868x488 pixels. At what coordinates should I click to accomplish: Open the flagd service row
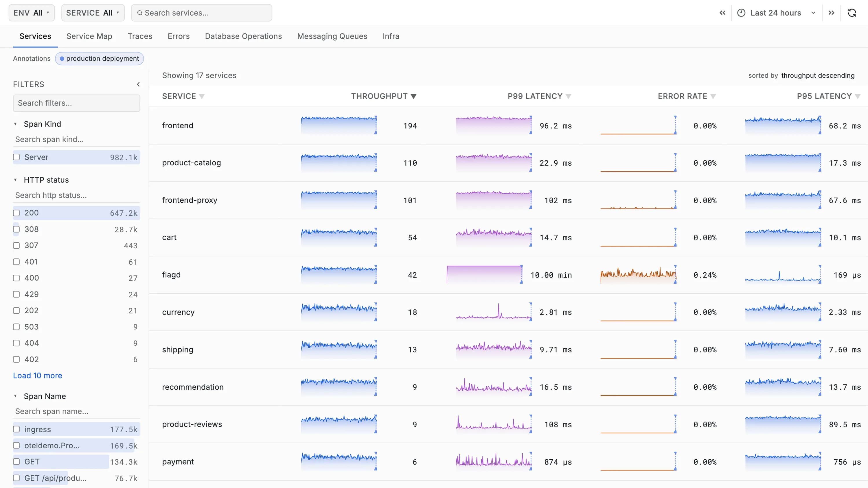pos(508,275)
